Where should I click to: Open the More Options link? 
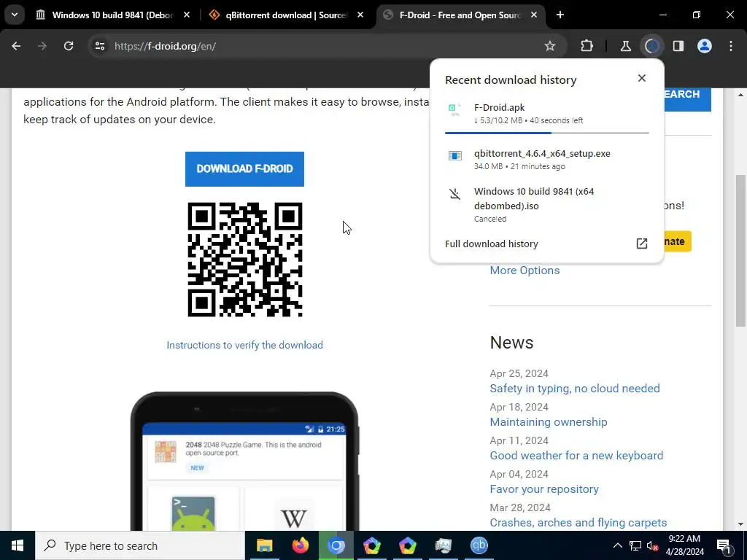[525, 270]
